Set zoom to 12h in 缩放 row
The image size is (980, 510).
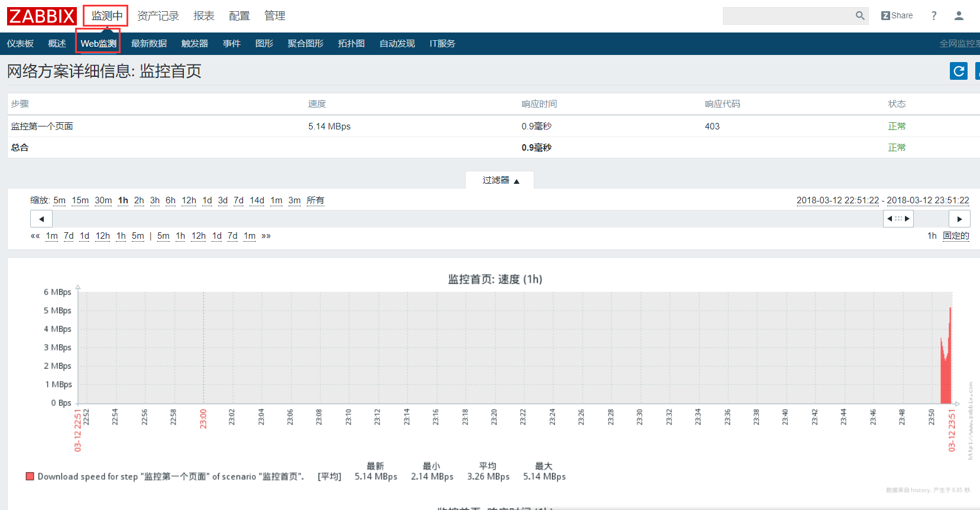(x=189, y=200)
